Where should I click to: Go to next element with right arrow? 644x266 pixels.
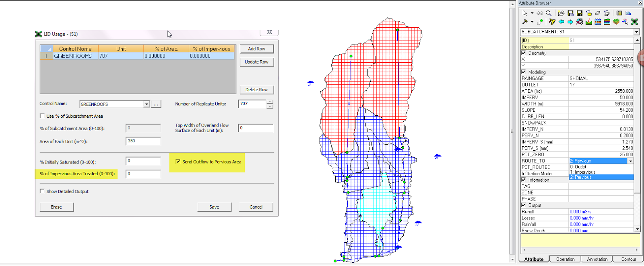tap(570, 22)
